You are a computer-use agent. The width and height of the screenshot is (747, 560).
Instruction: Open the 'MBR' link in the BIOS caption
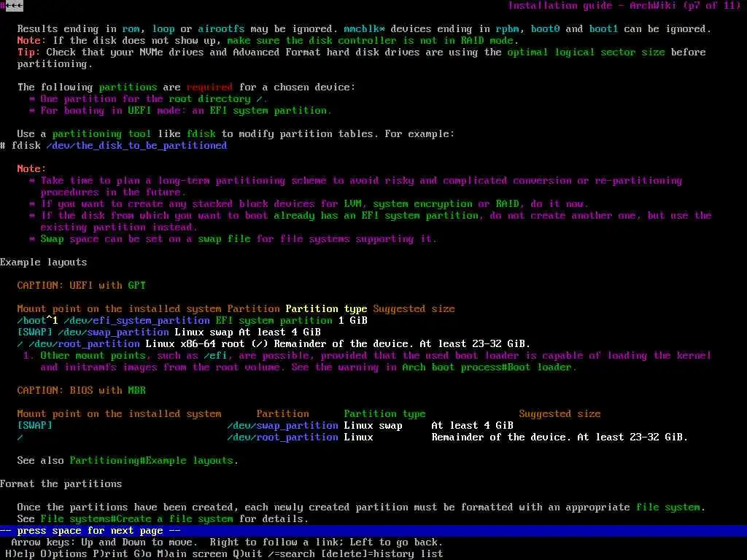[136, 391]
